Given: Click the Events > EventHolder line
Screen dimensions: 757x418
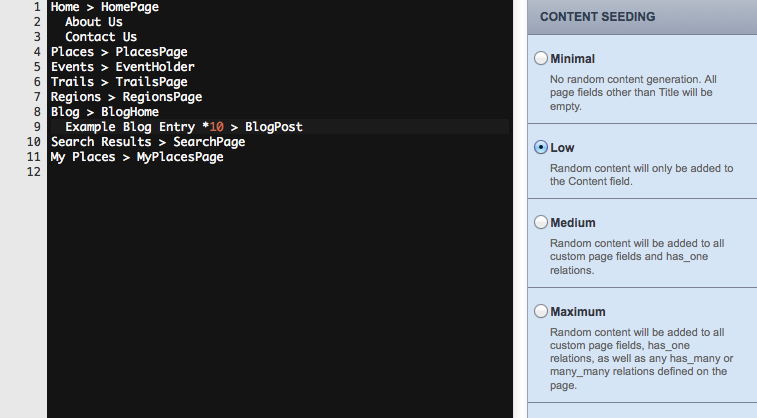Looking at the screenshot, I should coord(122,67).
